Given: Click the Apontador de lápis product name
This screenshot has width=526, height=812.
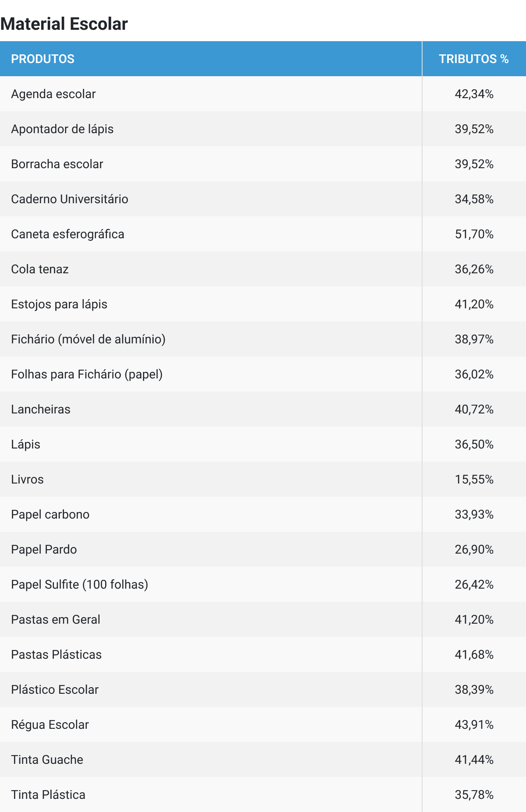Looking at the screenshot, I should [x=62, y=129].
